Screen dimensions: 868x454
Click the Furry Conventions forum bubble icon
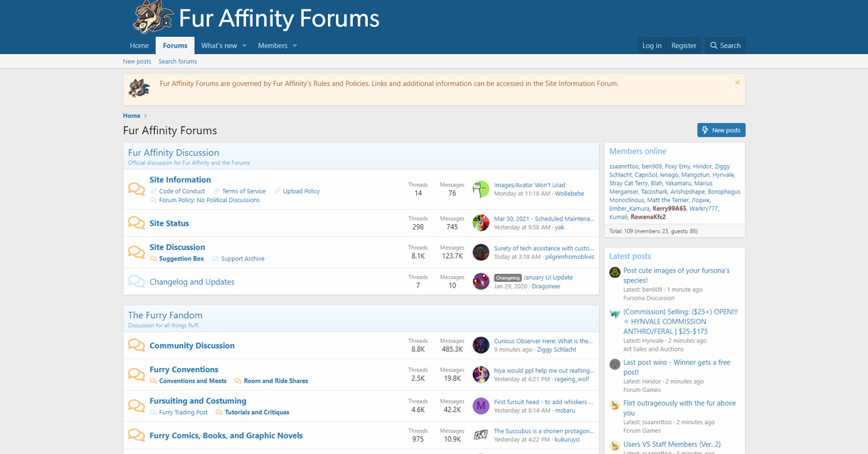coord(136,374)
